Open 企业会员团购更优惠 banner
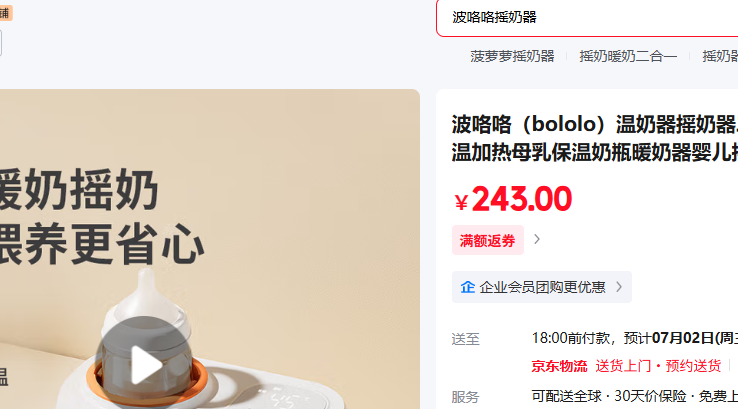 pos(542,287)
